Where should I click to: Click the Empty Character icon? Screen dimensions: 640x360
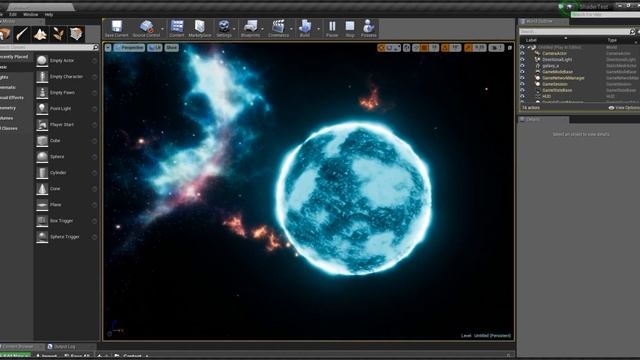click(42, 77)
